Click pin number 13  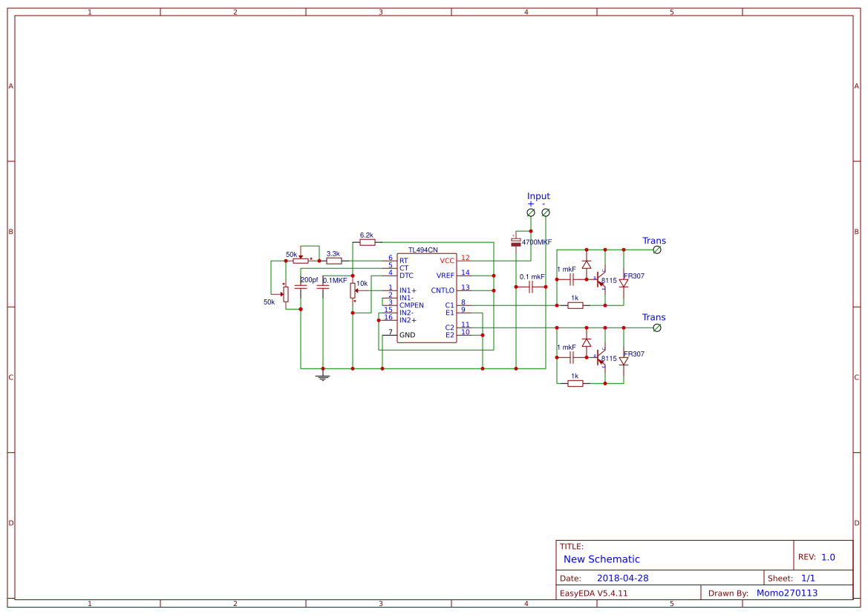point(465,287)
